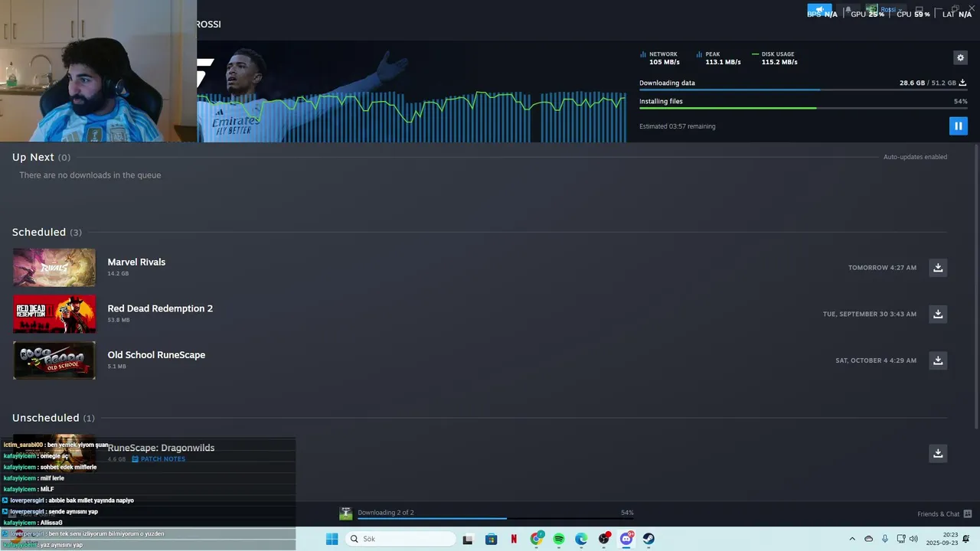
Task: Open Task View on taskbar
Action: pos(468,539)
